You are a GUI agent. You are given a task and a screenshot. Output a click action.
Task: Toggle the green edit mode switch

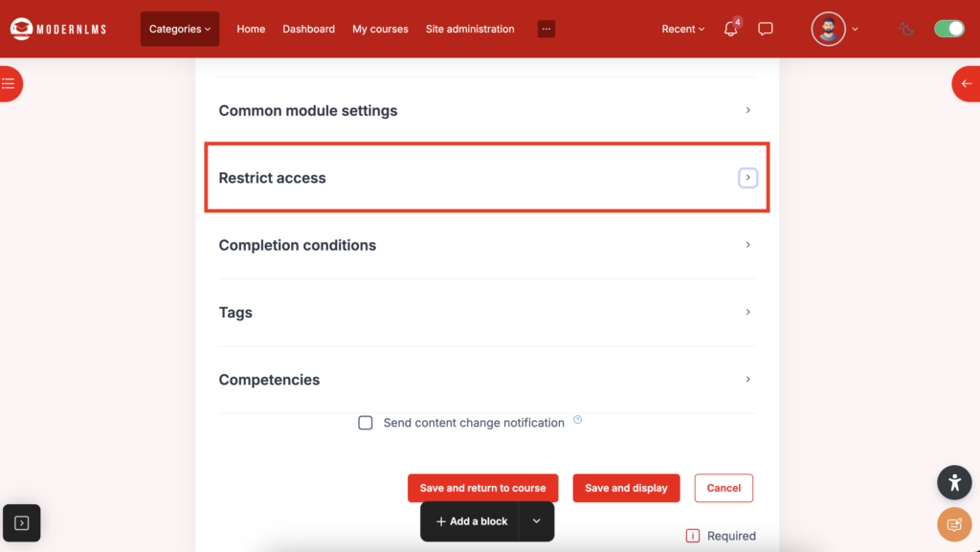coord(949,29)
